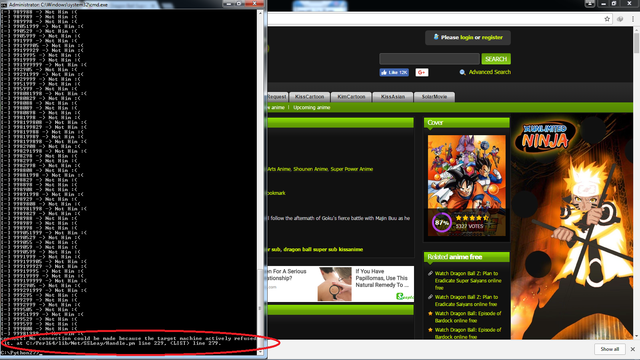Click the magnifier icon next to Advanced Search

(462, 72)
